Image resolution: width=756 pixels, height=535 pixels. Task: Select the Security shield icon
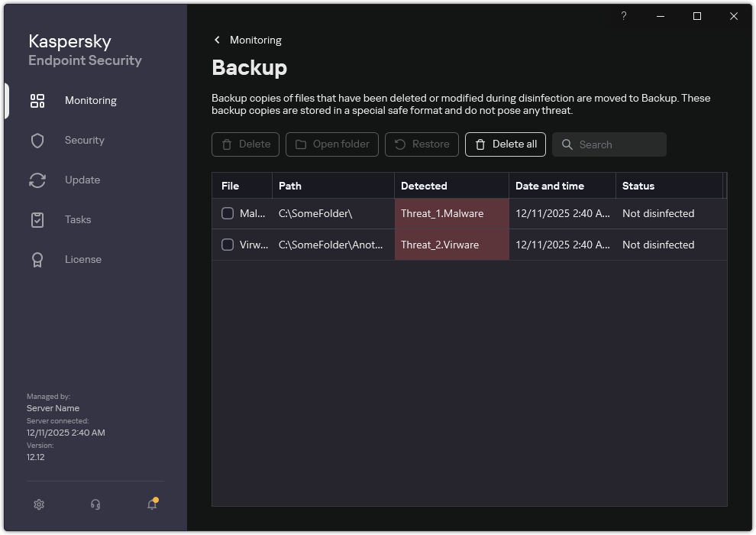(37, 140)
